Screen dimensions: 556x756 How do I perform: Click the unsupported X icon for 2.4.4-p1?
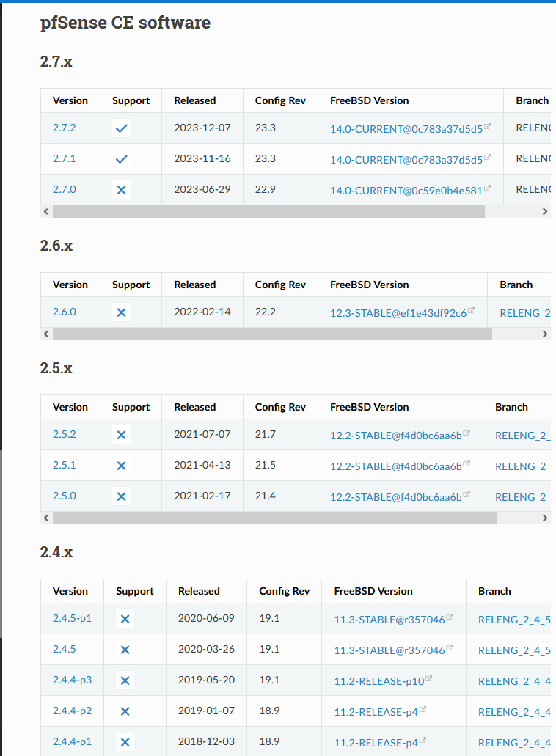pyautogui.click(x=125, y=743)
